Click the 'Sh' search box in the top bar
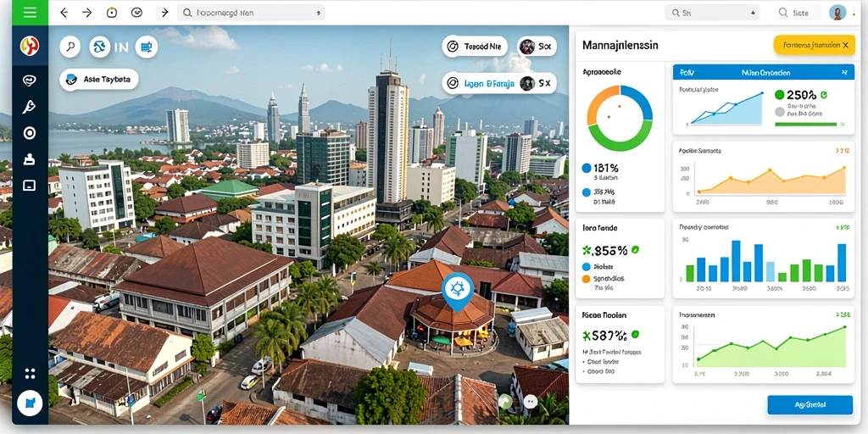 [x=711, y=12]
